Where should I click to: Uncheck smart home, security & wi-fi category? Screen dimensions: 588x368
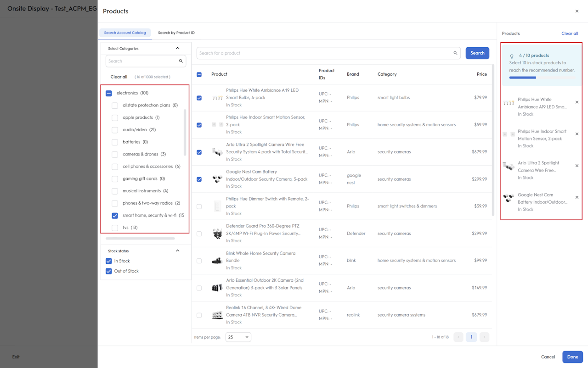[x=115, y=215]
